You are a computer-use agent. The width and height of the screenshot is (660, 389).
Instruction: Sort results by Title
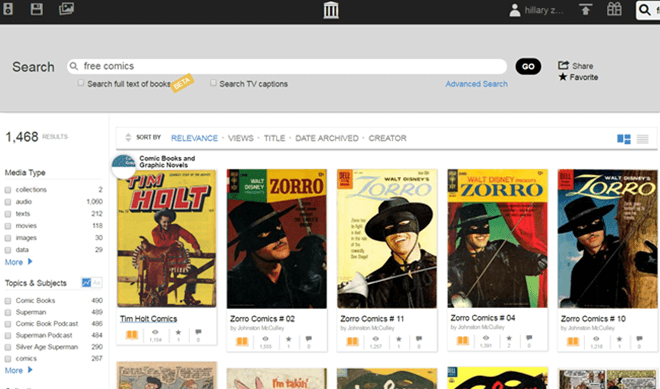pyautogui.click(x=274, y=138)
